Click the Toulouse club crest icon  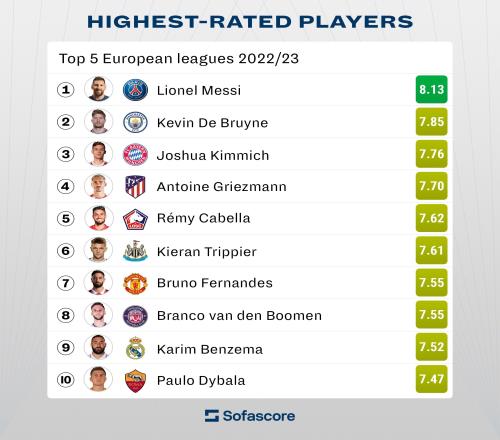pyautogui.click(x=135, y=316)
